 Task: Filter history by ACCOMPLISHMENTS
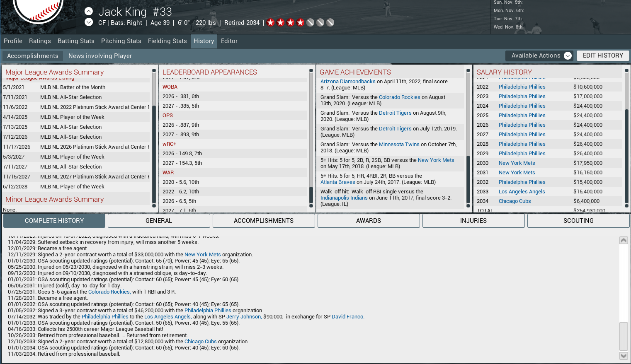point(264,221)
